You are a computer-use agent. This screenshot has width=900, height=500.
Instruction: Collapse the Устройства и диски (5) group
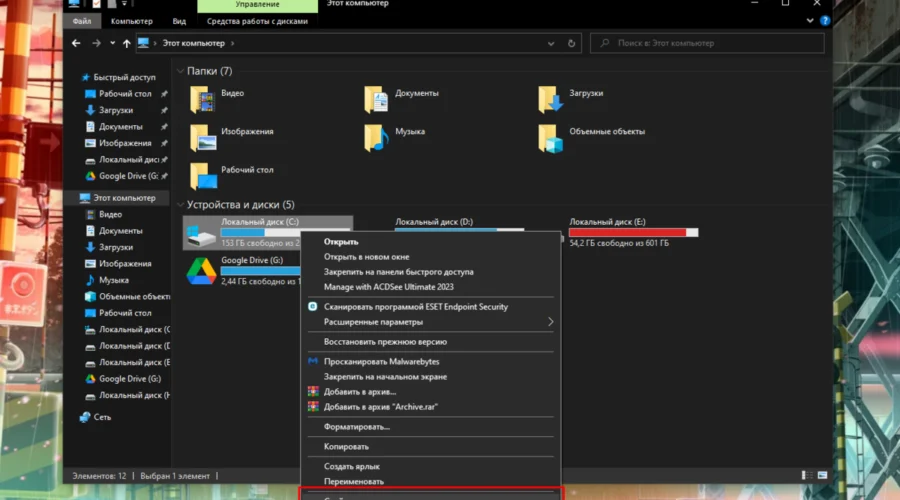coord(180,205)
